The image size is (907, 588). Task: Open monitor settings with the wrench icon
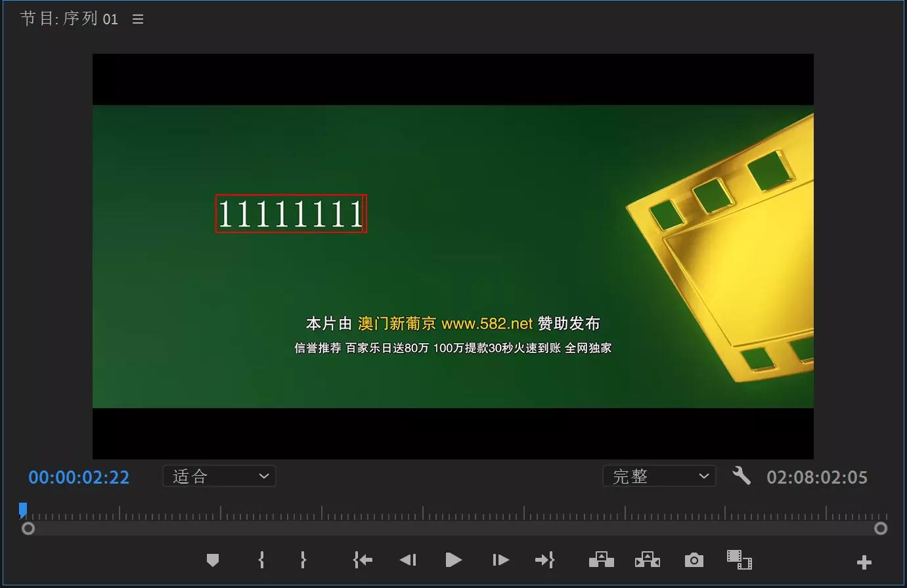coord(741,476)
